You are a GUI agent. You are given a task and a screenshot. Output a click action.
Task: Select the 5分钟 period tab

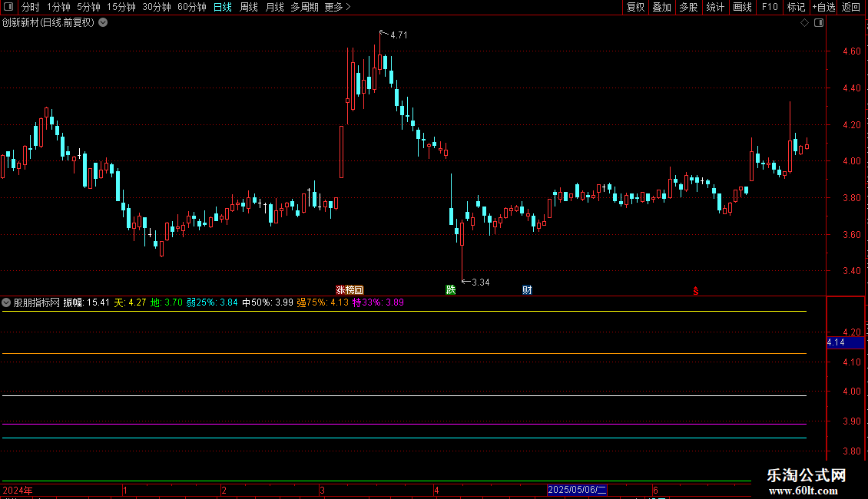click(88, 7)
